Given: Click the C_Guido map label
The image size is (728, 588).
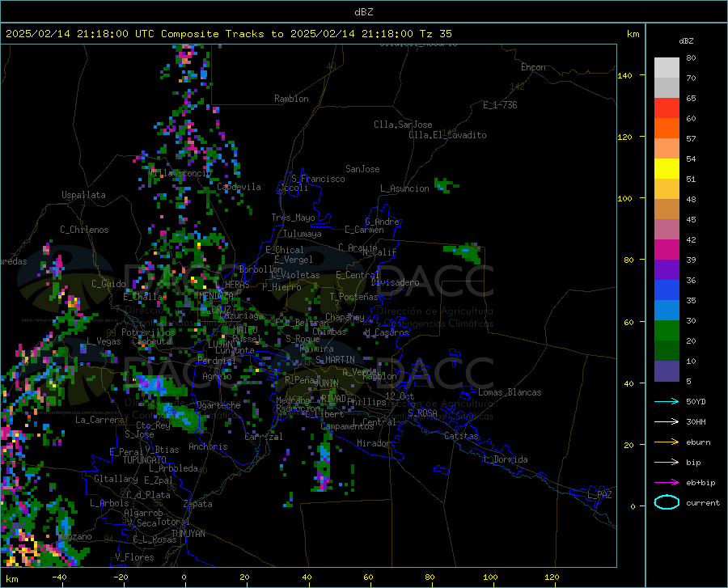Looking at the screenshot, I should (x=108, y=284).
